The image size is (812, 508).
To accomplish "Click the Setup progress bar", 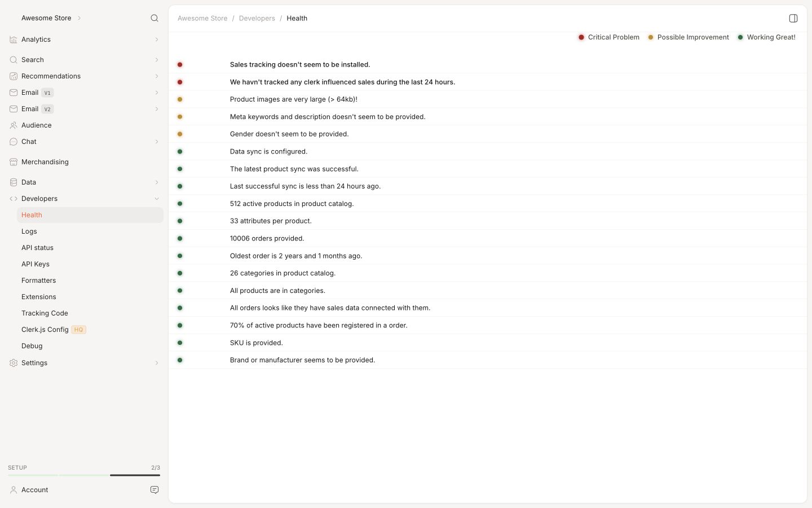I will 84,475.
